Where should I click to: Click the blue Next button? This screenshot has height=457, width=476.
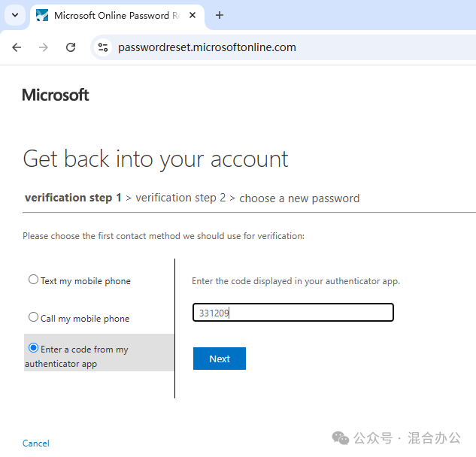point(220,359)
